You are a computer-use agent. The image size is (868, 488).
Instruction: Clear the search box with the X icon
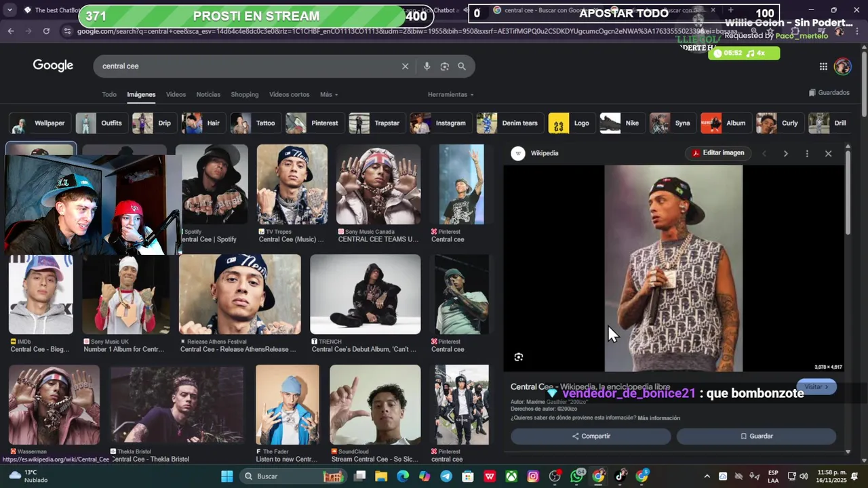[x=405, y=66]
